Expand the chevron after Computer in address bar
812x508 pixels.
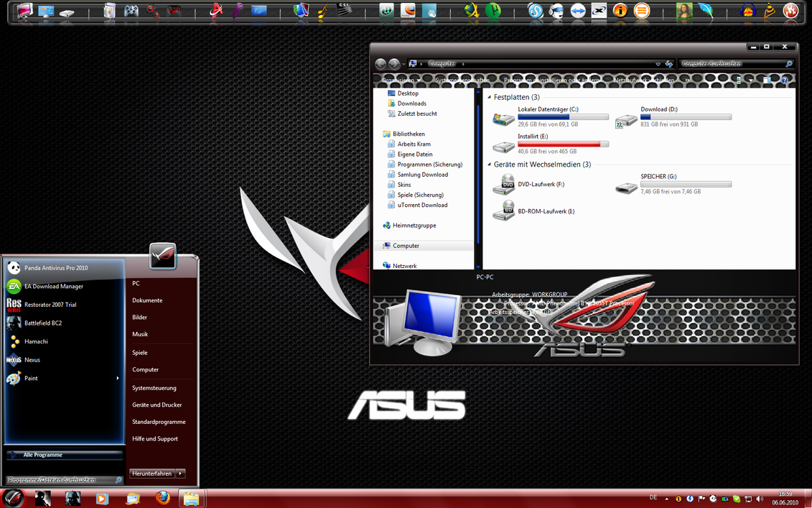(463, 64)
